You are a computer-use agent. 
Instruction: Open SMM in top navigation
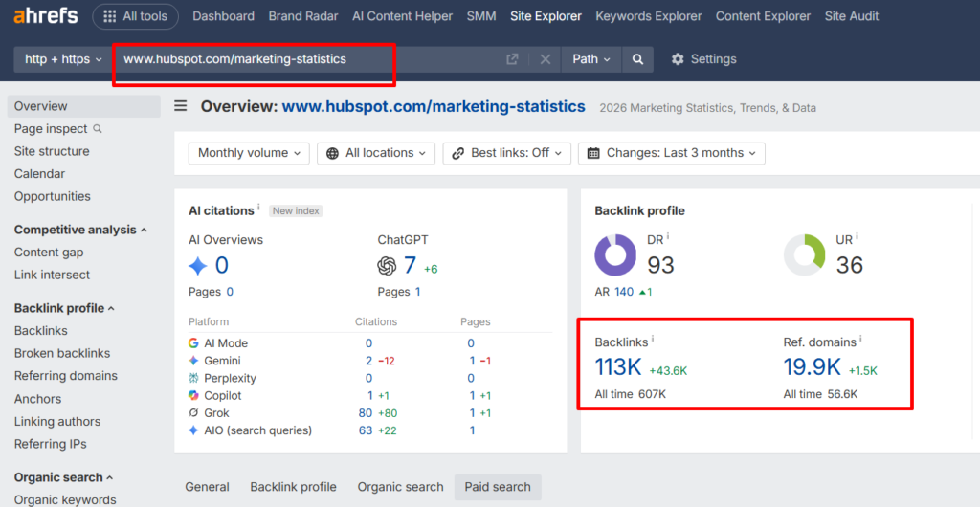click(481, 16)
